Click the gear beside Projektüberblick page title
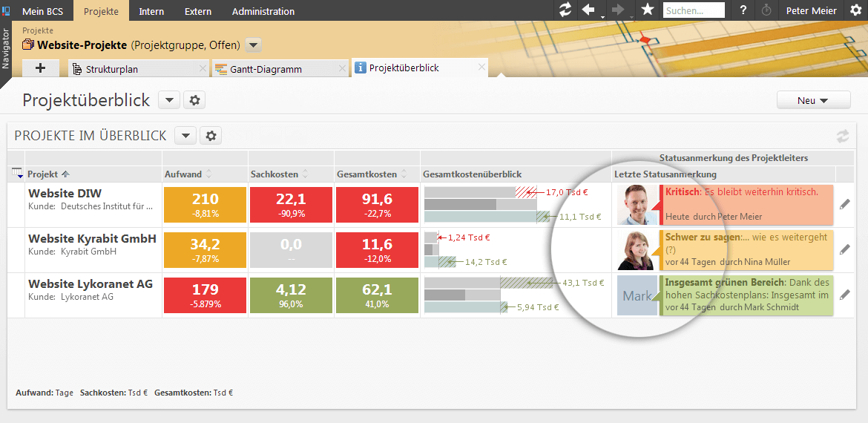The image size is (868, 423). 194,100
